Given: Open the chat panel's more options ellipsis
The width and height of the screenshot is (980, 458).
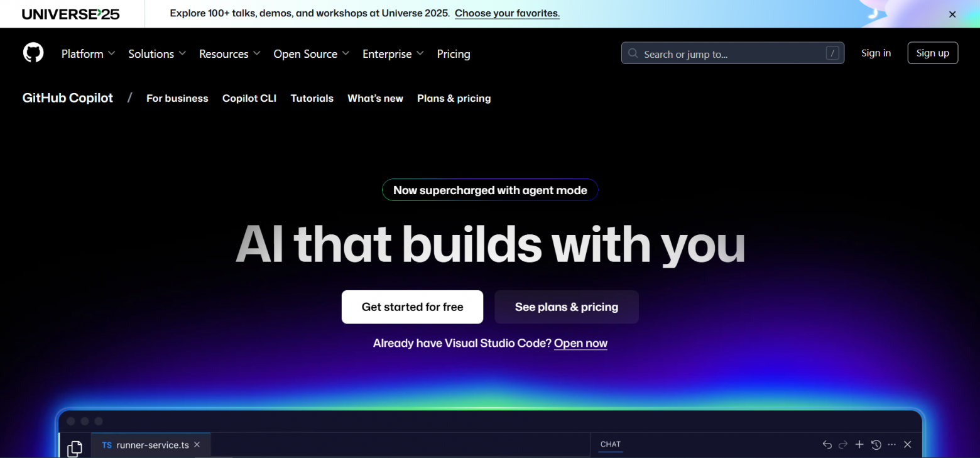Looking at the screenshot, I should point(892,445).
